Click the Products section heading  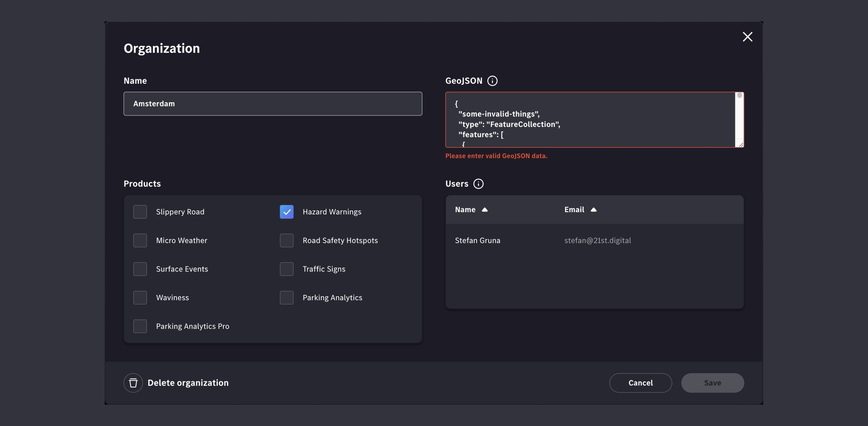(142, 184)
